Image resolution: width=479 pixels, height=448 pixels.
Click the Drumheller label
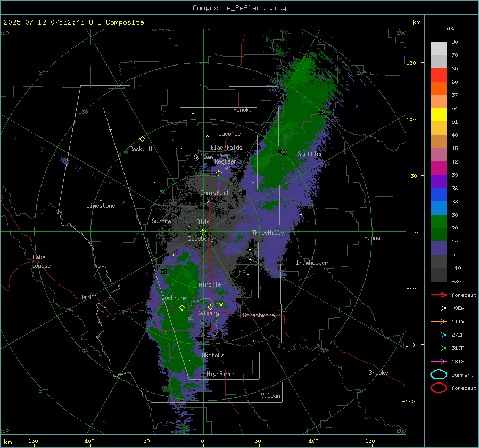pyautogui.click(x=312, y=263)
